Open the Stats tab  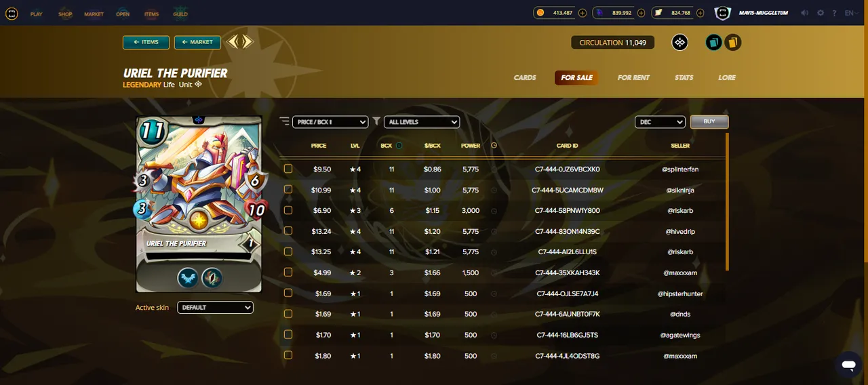point(684,77)
